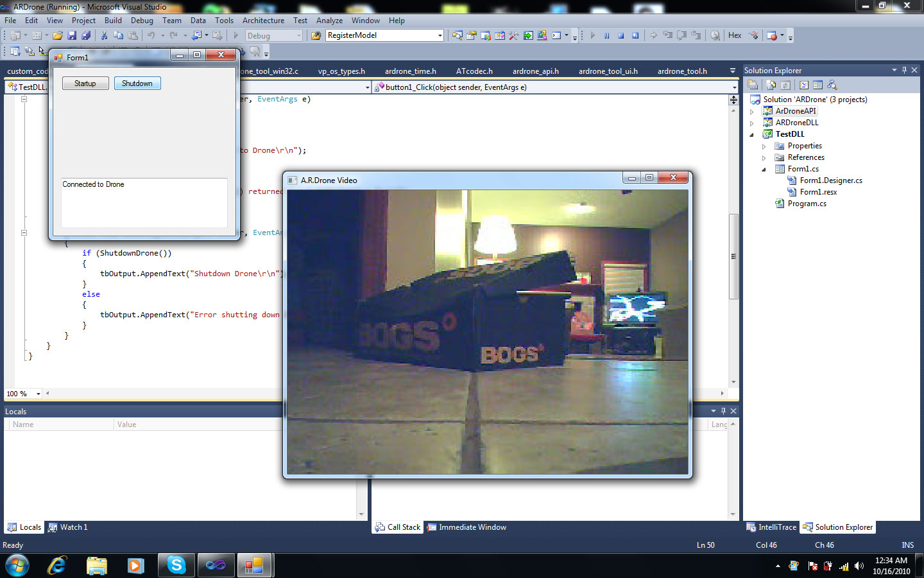Open the Debug menu

pos(142,21)
